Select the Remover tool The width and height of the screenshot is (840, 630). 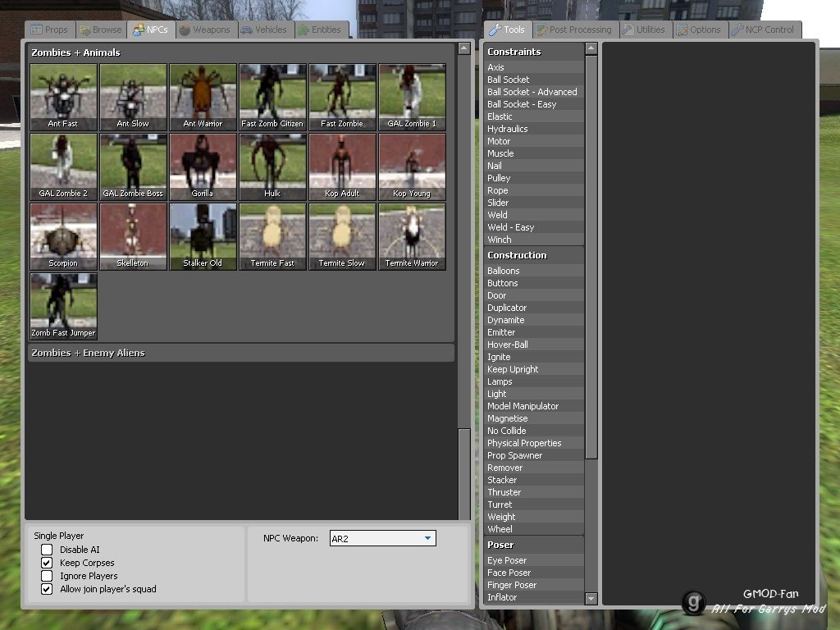533,468
